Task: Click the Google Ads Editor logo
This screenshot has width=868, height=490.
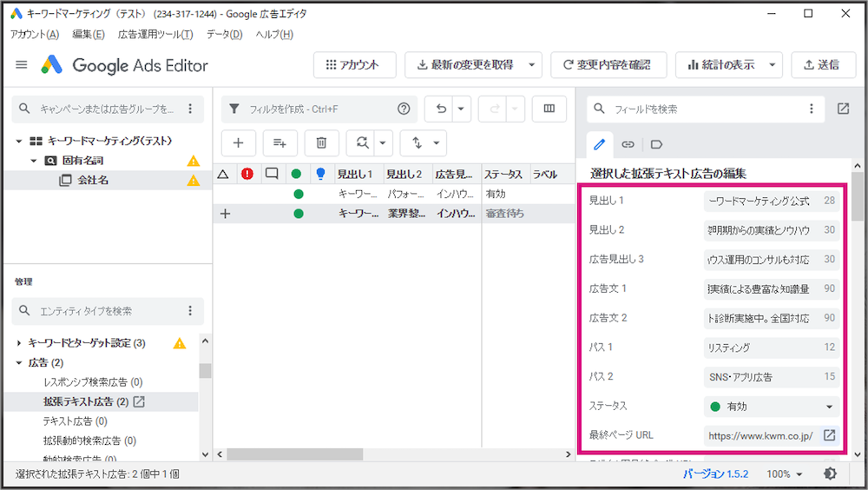Action: pos(51,65)
